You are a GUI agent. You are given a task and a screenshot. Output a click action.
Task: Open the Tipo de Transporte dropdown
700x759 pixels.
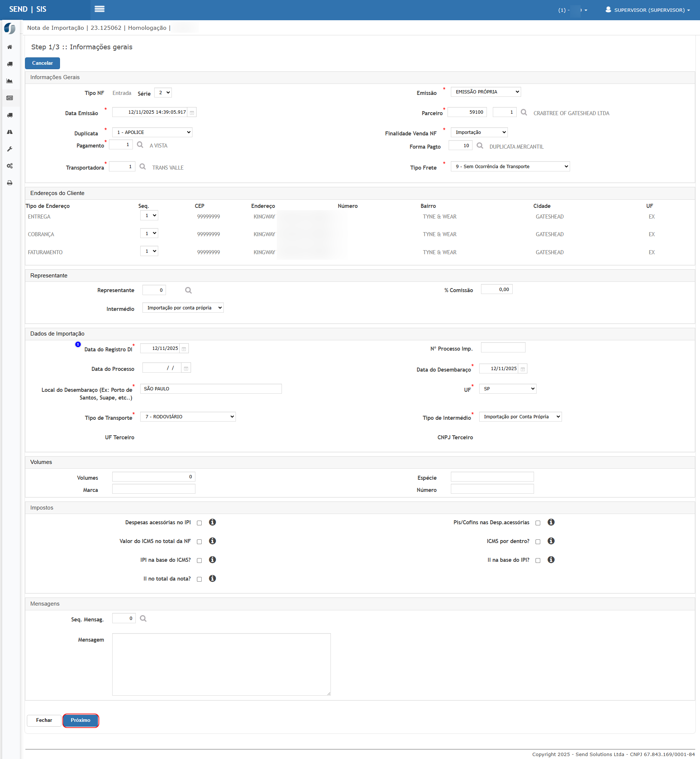tap(188, 416)
